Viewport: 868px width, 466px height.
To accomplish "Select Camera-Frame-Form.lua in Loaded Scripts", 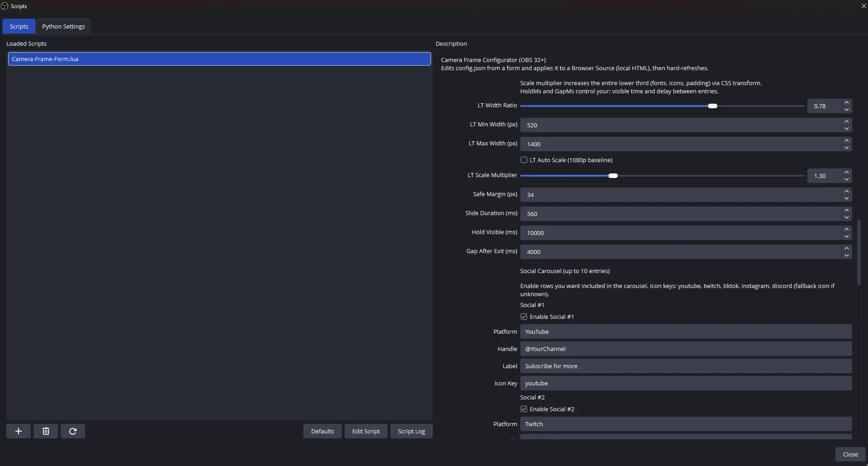I will (219, 59).
